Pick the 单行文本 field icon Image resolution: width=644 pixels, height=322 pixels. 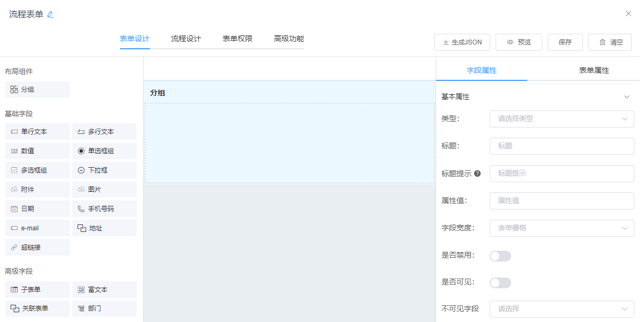(x=14, y=132)
